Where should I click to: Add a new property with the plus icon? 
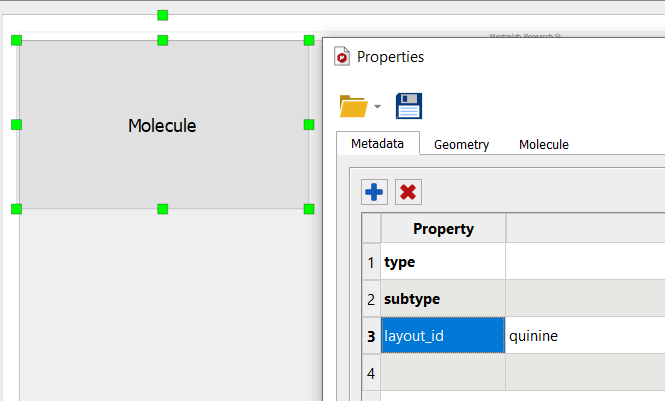[x=374, y=192]
